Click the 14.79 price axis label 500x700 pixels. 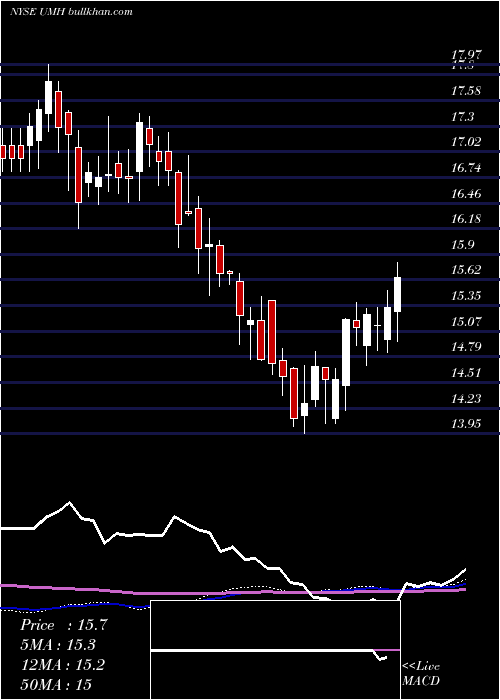coord(466,347)
